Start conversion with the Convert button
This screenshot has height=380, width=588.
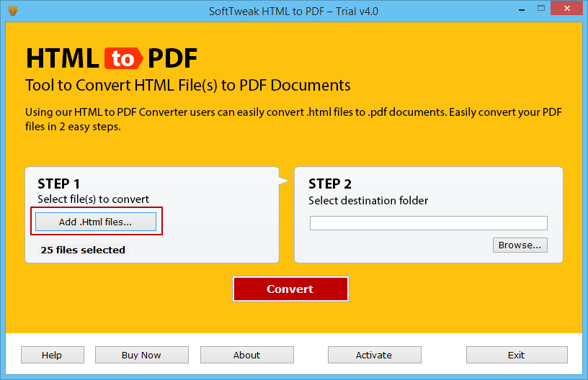(290, 289)
